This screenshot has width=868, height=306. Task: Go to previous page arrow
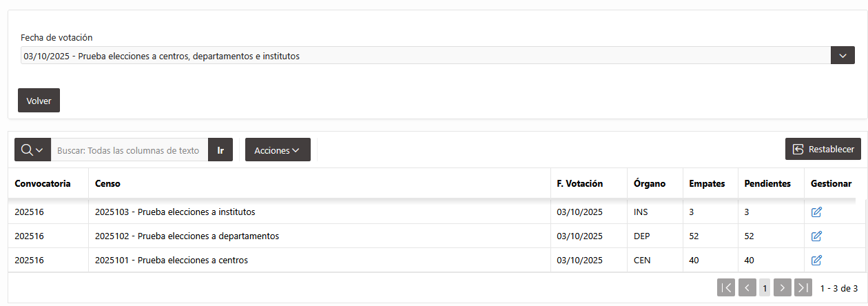pos(747,287)
